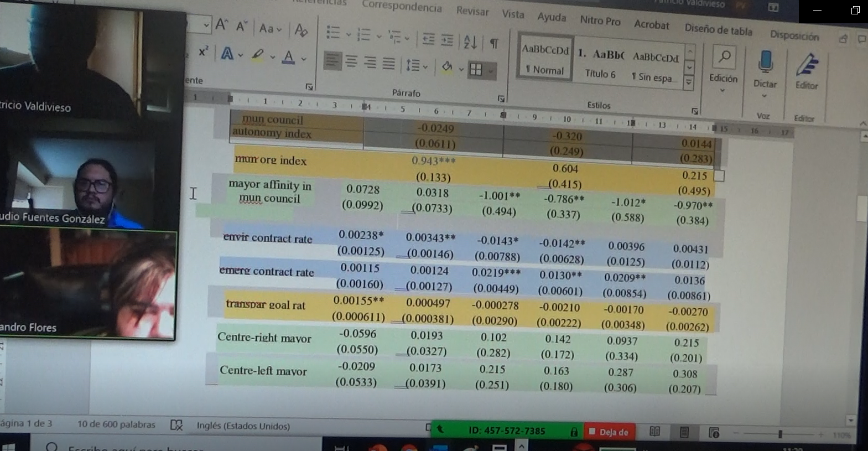Open the shading color dropdown arrow

coord(461,69)
